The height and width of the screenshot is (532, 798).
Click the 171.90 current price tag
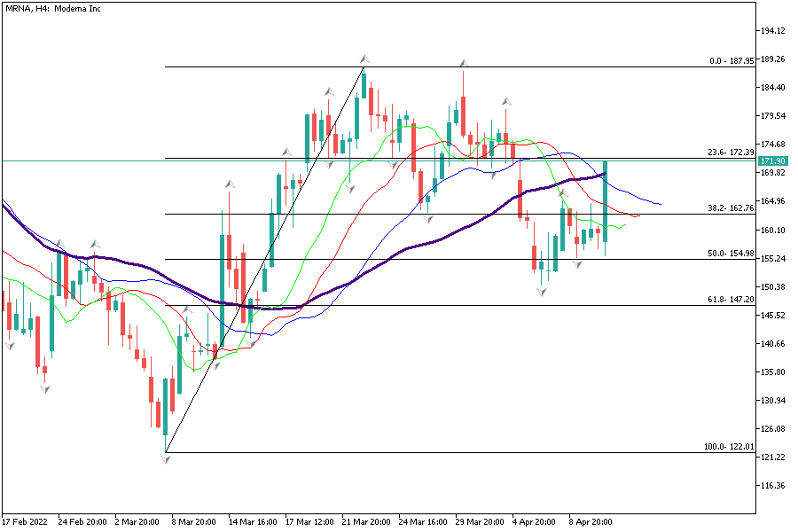(774, 160)
